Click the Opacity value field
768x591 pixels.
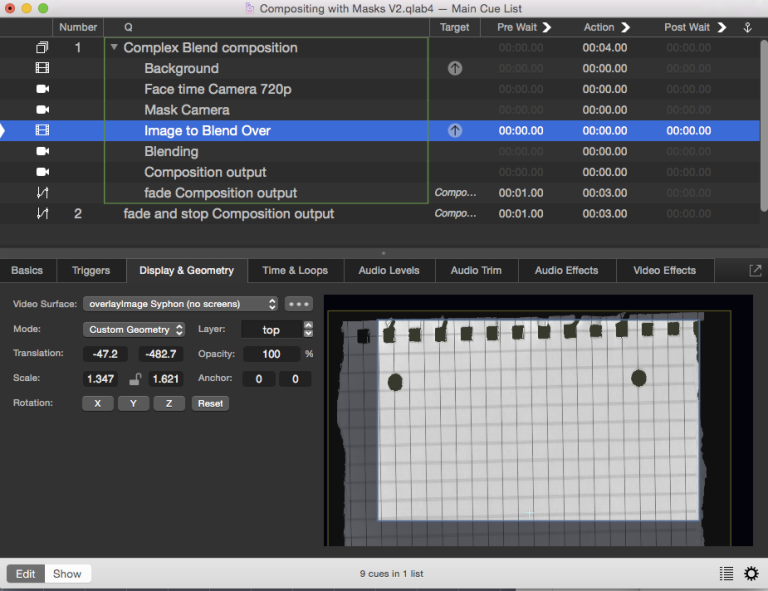click(x=271, y=354)
